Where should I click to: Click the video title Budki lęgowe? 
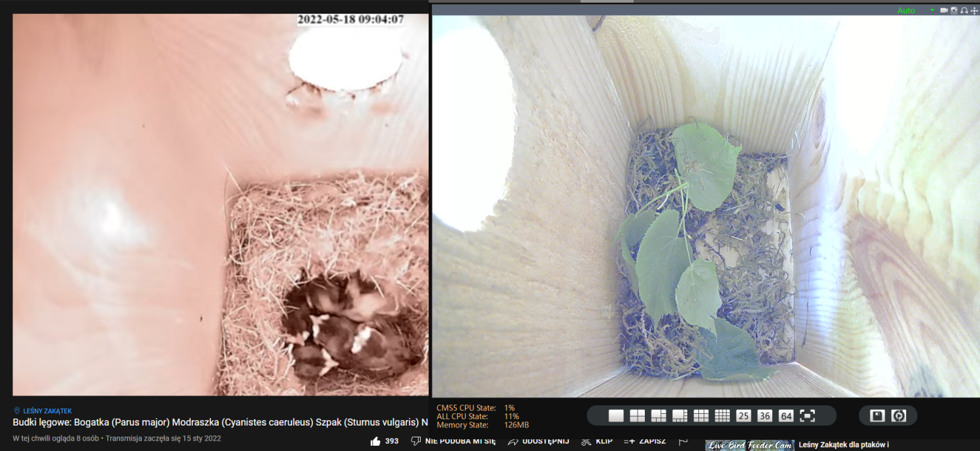point(221,422)
